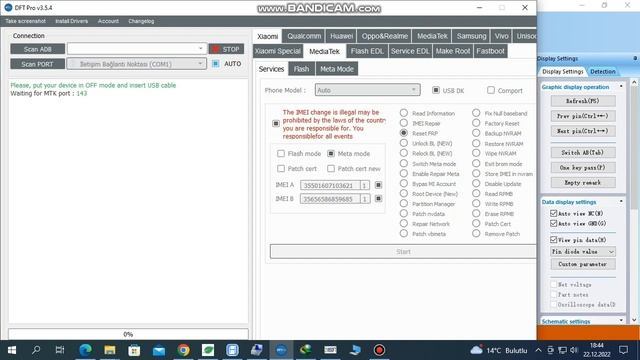Open the Detection tab in side panel

click(602, 71)
